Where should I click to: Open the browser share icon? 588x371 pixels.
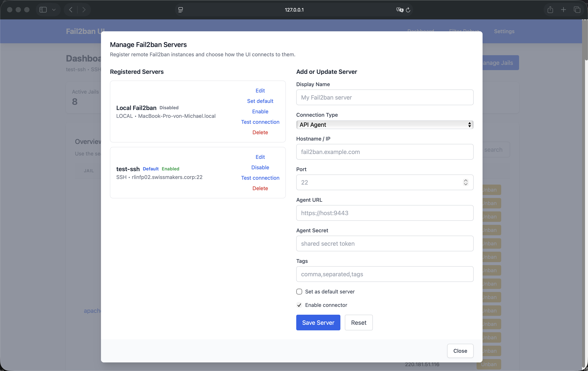(x=550, y=10)
